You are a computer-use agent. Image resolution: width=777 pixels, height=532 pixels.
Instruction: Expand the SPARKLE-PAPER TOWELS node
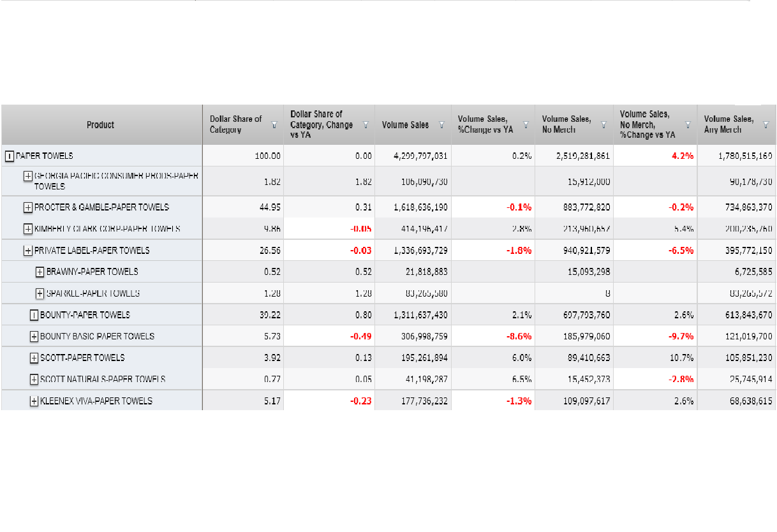(40, 293)
